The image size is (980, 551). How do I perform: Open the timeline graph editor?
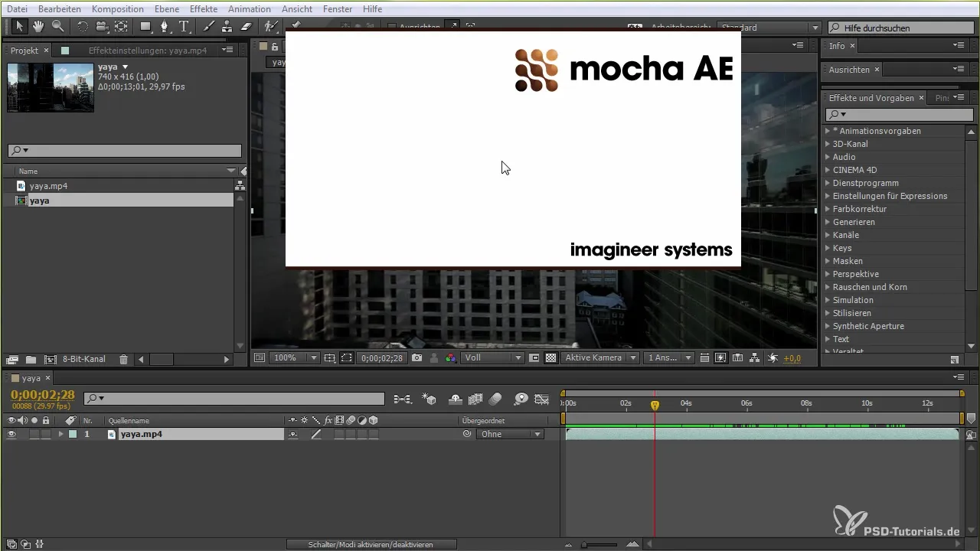coord(542,399)
